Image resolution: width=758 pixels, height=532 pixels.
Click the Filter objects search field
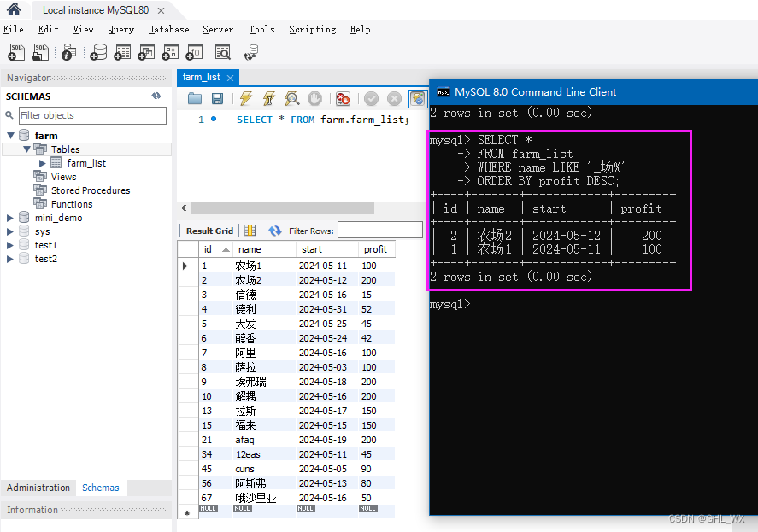pyautogui.click(x=92, y=115)
